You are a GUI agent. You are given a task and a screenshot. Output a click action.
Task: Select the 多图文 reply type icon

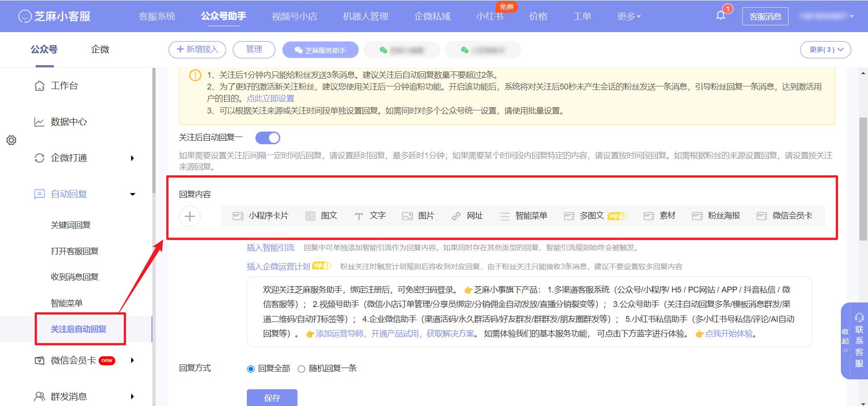point(569,216)
